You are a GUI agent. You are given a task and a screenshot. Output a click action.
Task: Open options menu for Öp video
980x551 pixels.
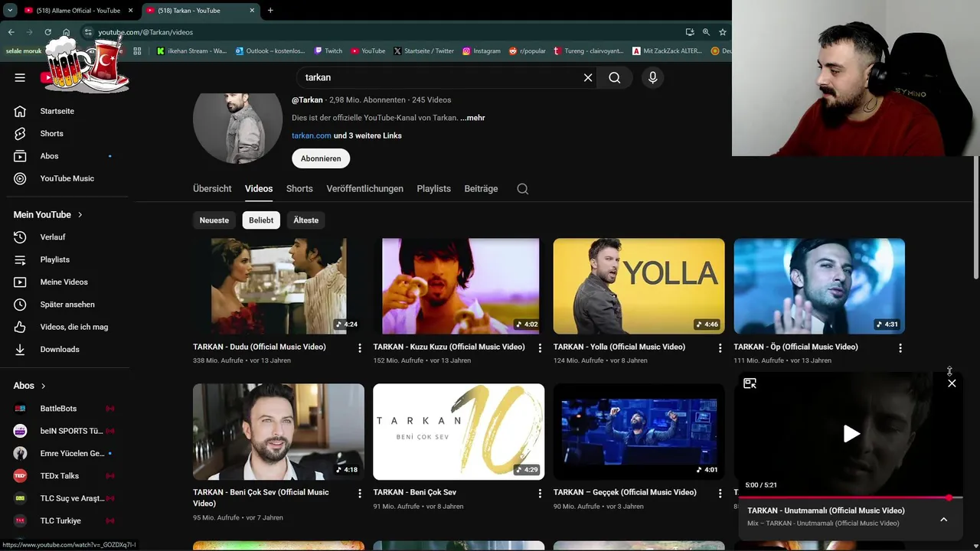tap(900, 347)
